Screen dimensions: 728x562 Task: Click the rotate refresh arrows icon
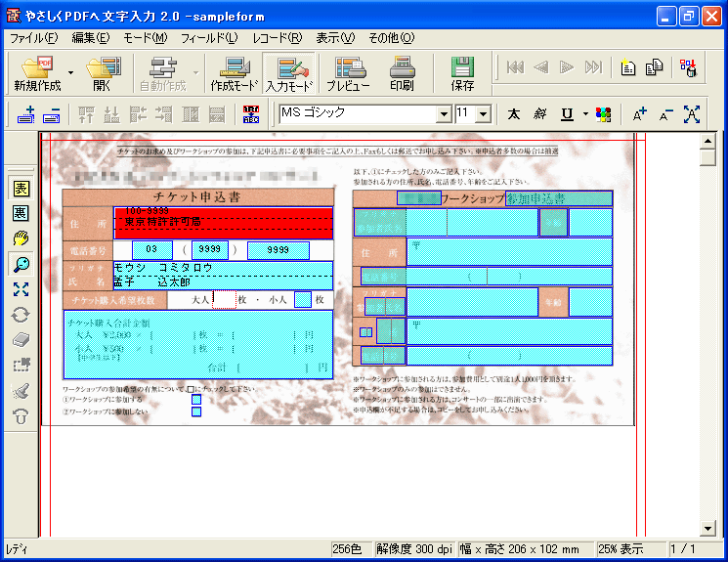[21, 315]
